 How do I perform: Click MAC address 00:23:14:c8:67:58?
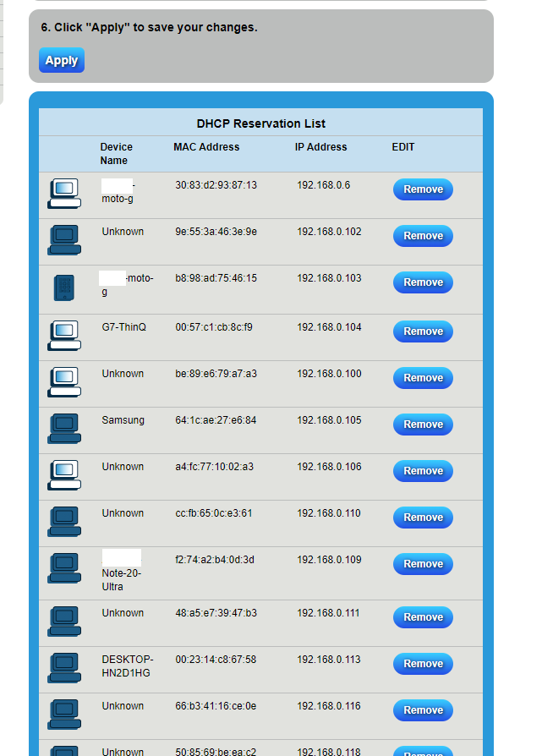click(216, 660)
